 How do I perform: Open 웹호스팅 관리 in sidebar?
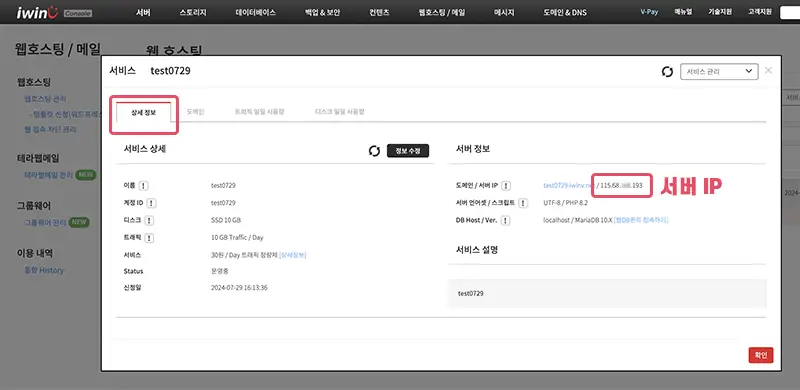pos(45,99)
